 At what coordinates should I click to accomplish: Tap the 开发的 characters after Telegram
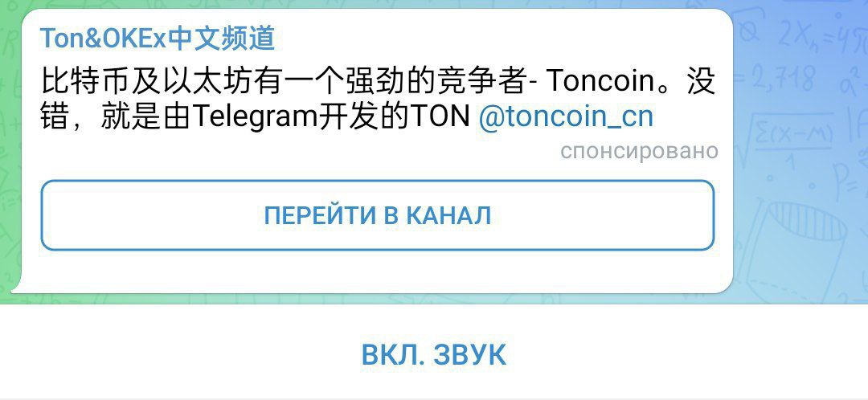tap(364, 116)
